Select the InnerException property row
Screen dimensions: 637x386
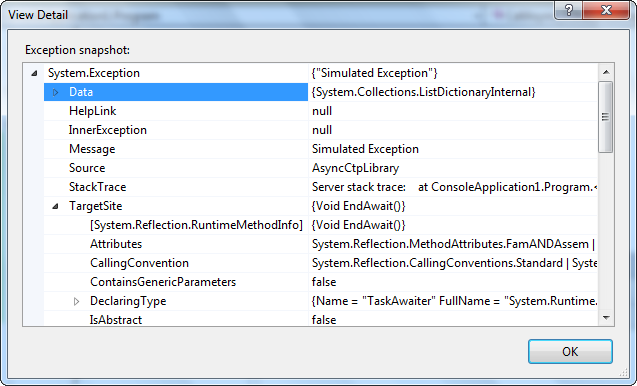[x=321, y=130]
